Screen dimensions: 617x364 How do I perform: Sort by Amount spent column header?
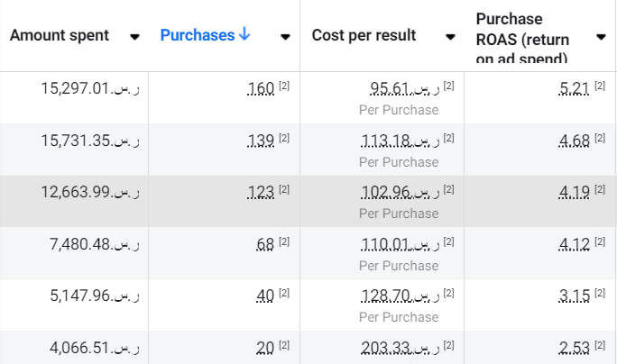(60, 36)
